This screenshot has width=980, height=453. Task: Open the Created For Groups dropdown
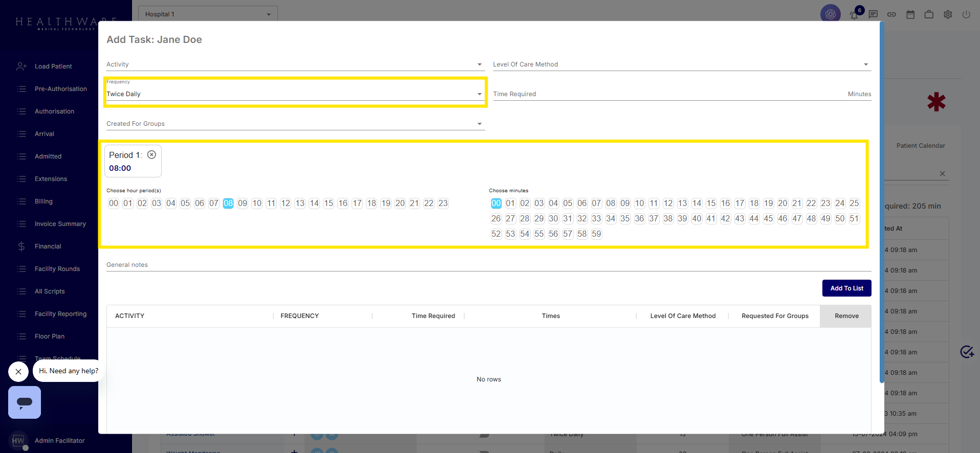(294, 124)
